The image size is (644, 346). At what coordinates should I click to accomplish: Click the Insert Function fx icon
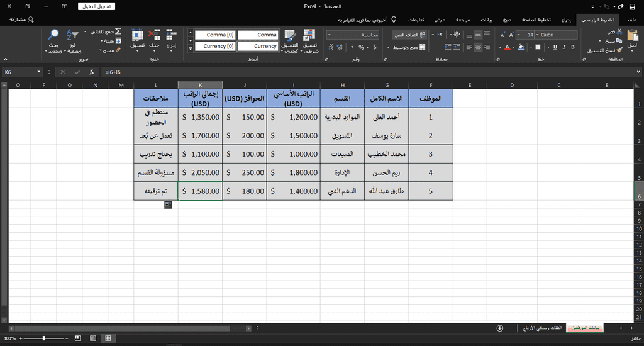coord(91,72)
